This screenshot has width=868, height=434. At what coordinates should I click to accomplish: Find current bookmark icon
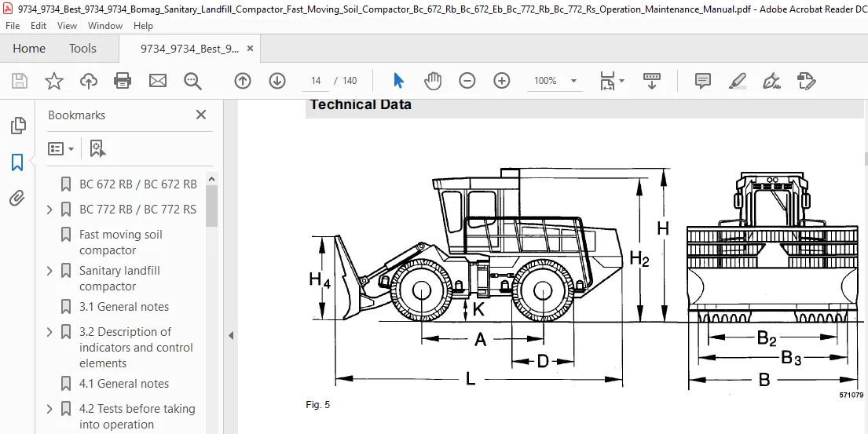click(97, 148)
